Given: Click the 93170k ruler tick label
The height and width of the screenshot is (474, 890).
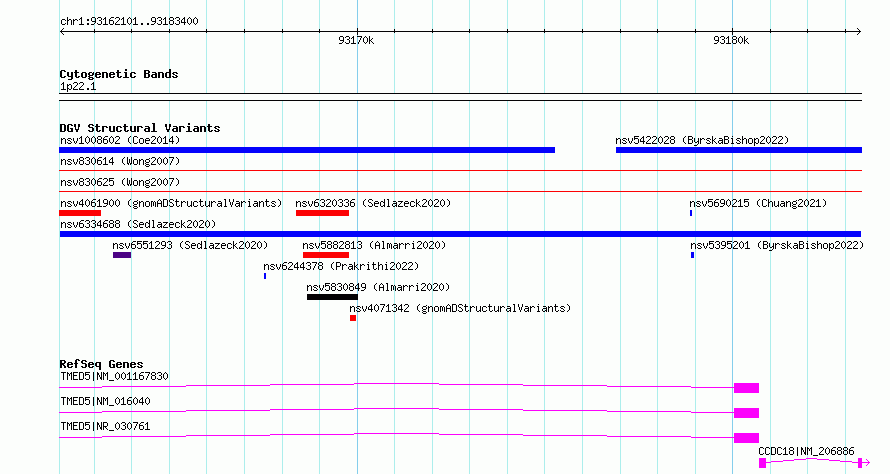Looking at the screenshot, I should click(356, 40).
